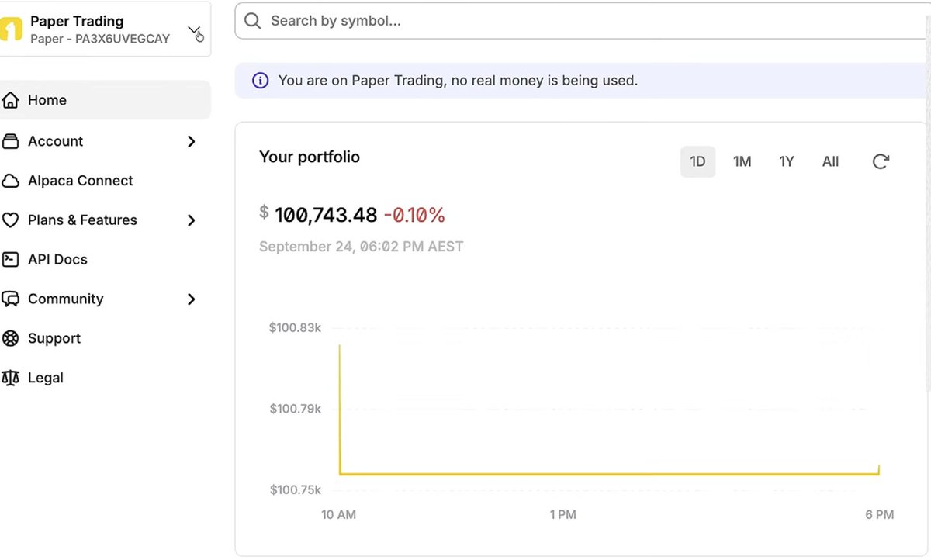Click the -0.10% change percentage
931x560 pixels.
(414, 215)
